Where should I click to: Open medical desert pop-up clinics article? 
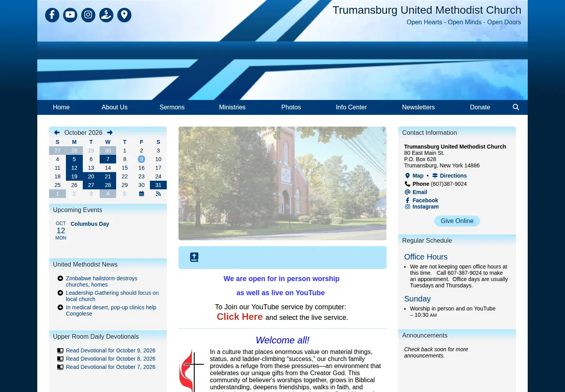click(x=111, y=310)
